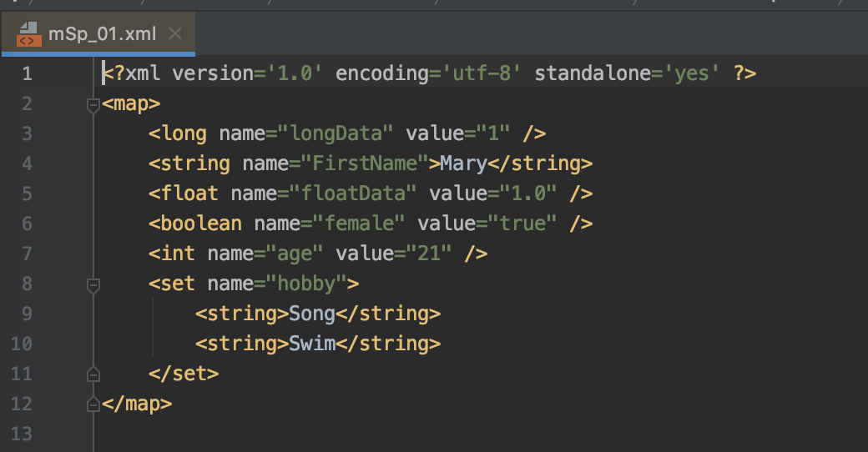Click the XML file icon on the tab
The height and width of the screenshot is (452, 868).
[28, 34]
